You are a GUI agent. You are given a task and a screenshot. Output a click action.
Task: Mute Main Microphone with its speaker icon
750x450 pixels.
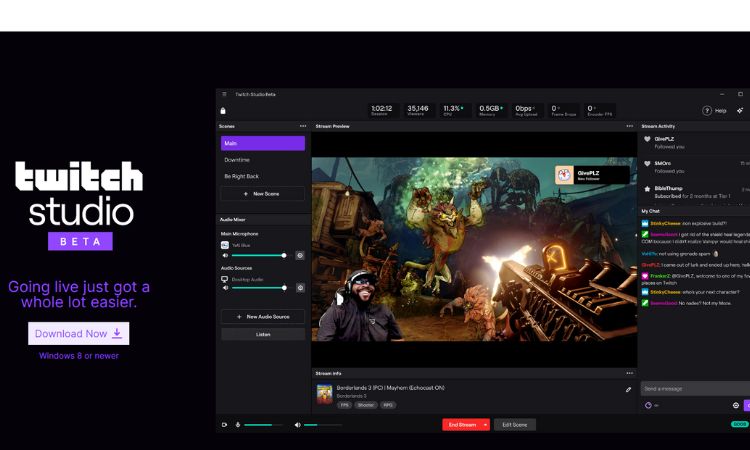pos(225,255)
